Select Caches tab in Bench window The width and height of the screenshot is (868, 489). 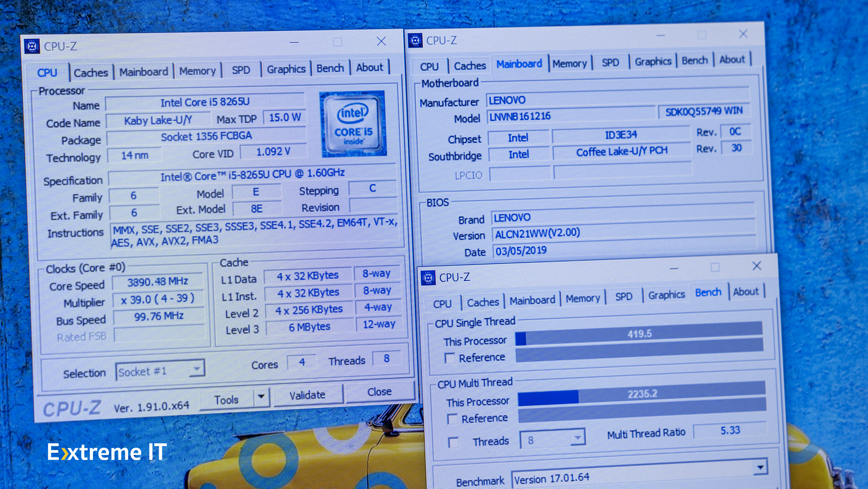click(x=483, y=302)
